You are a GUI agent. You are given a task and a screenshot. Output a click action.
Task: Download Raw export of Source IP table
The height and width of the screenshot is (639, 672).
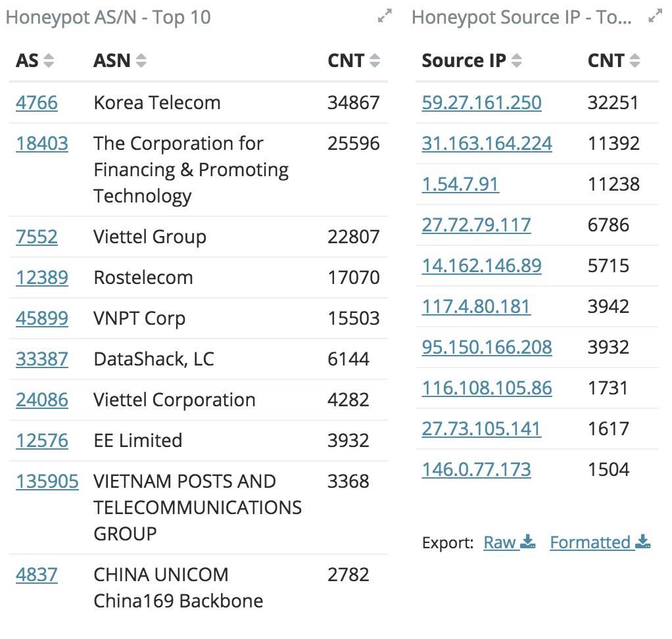pos(510,542)
